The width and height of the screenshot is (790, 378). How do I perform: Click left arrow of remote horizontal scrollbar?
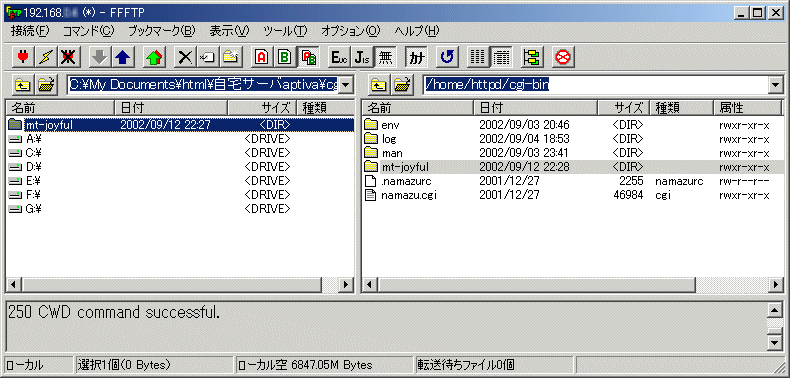pyautogui.click(x=369, y=285)
